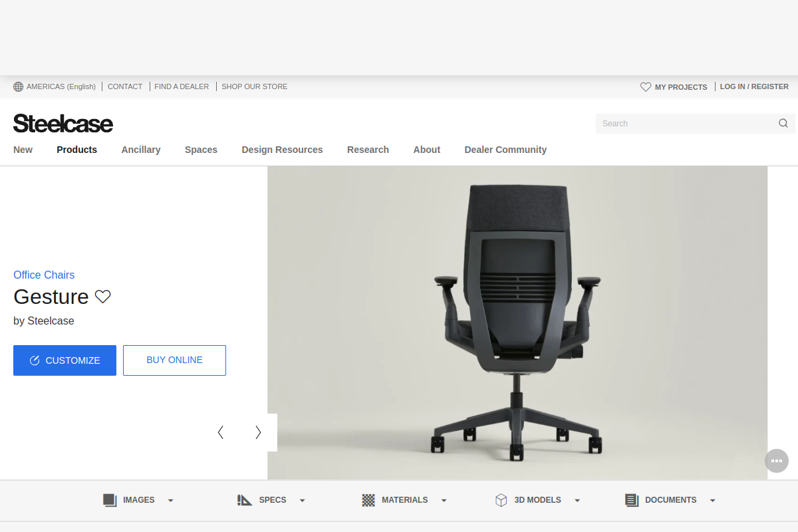Click the Americas (English) region link
798x532 pixels.
61,86
